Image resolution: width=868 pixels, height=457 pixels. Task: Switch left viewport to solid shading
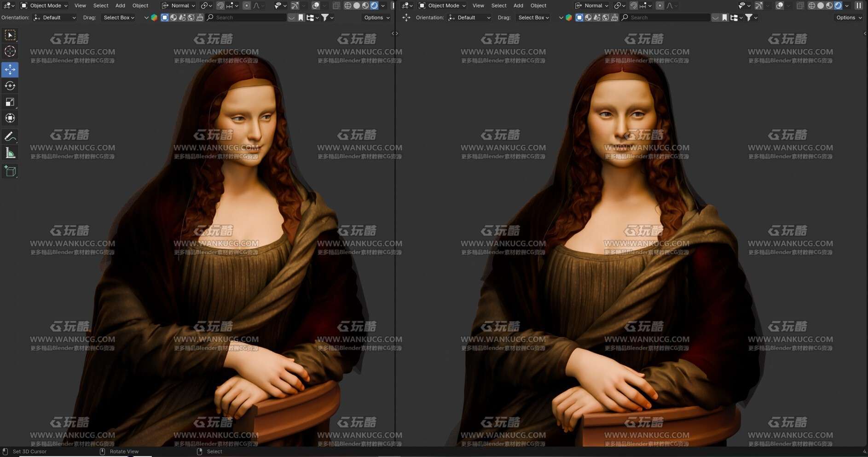pos(357,6)
